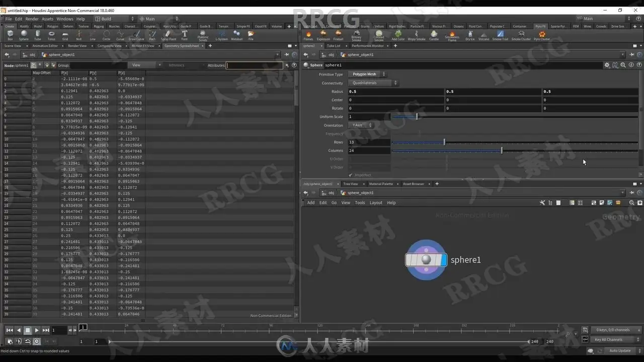The image size is (644, 362).
Task: Apply the Flames pyro tool
Action: pyautogui.click(x=308, y=35)
